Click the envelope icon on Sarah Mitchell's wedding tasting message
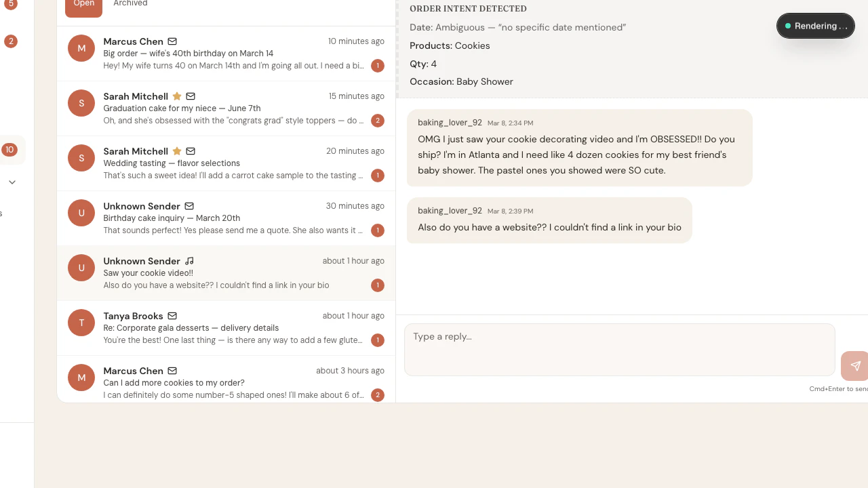Image resolution: width=868 pixels, height=488 pixels. pos(191,151)
